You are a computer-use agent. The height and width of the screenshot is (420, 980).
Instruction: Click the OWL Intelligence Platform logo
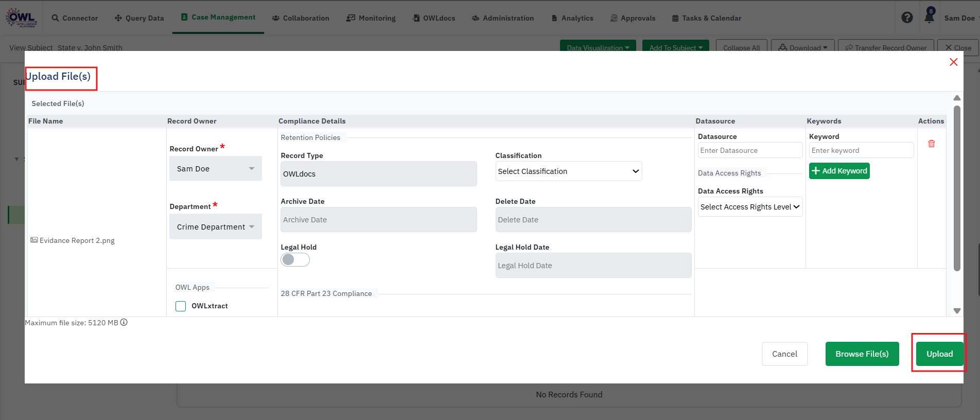pos(22,18)
